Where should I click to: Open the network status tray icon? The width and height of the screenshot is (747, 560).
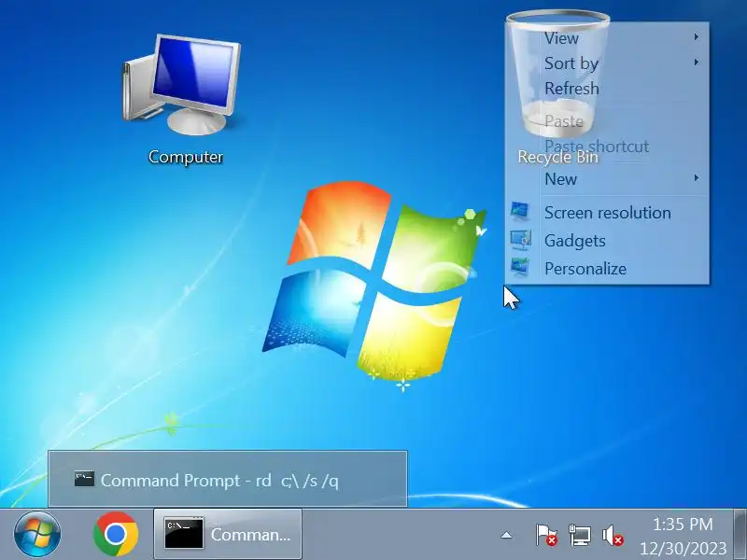pos(580,535)
